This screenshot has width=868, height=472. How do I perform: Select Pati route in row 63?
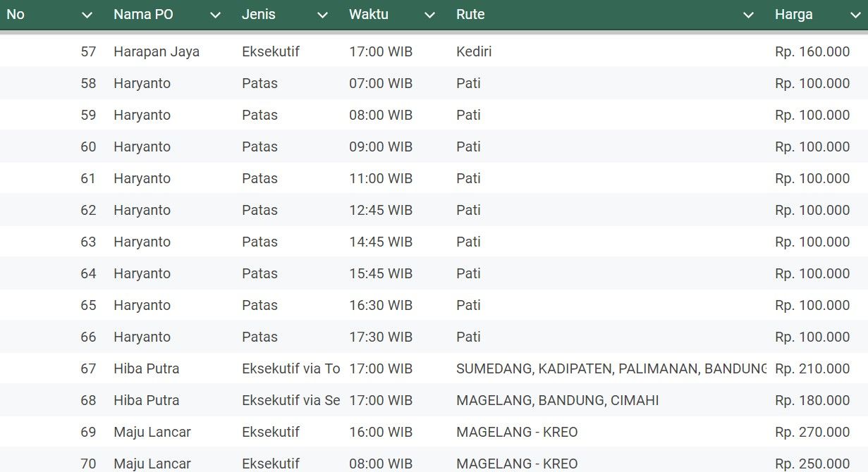tap(468, 242)
